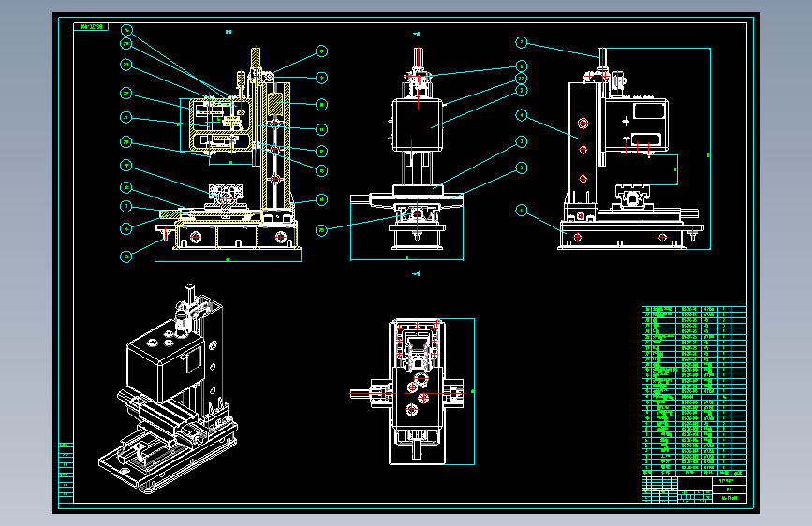The image size is (812, 526).
Task: Select part balloon 2 callout
Action: [x=522, y=168]
